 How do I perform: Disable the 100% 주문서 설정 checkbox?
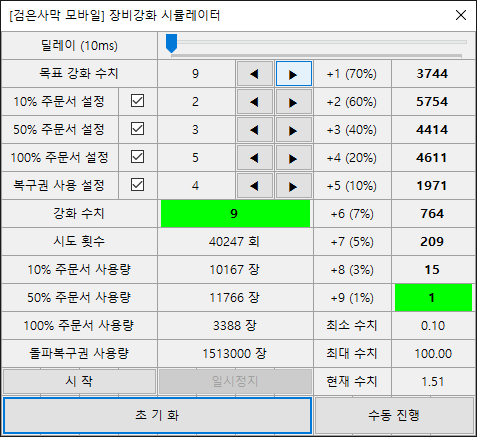138,156
